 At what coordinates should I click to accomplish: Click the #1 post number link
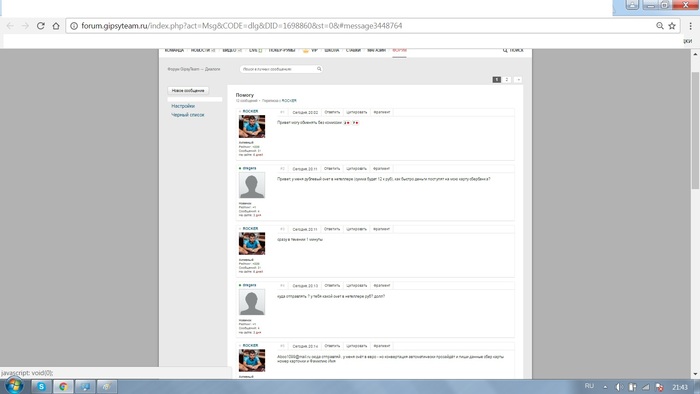pos(282,112)
